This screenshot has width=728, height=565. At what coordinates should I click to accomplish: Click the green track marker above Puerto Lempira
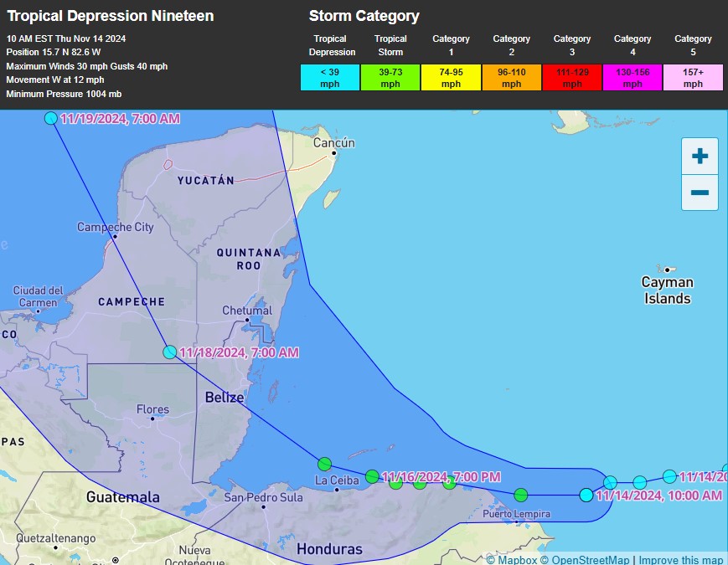[521, 495]
